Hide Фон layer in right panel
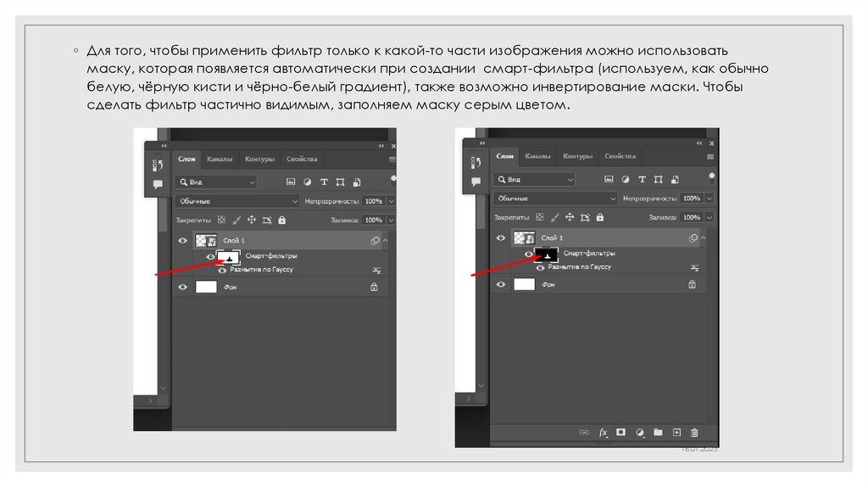 tap(501, 284)
